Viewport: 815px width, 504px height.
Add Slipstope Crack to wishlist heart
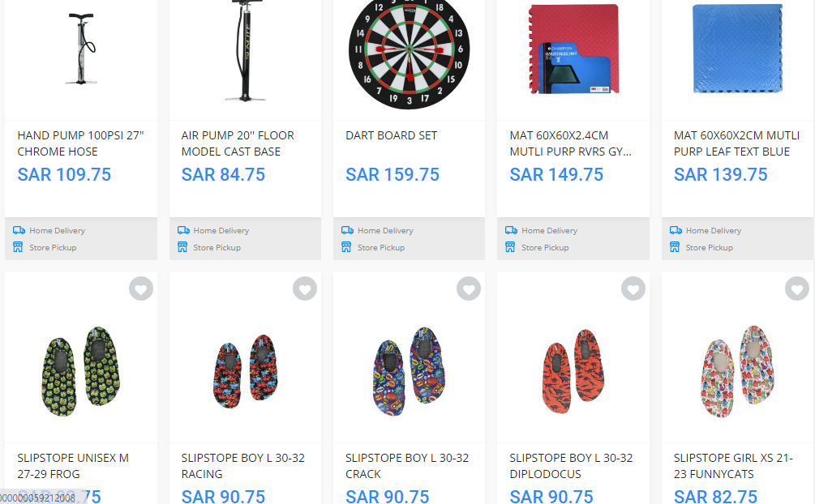click(x=469, y=289)
